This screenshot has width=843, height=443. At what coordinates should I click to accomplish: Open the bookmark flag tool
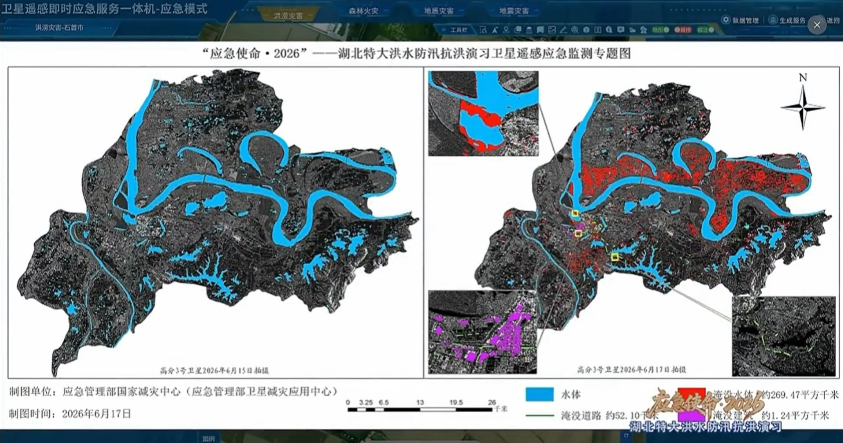540,30
